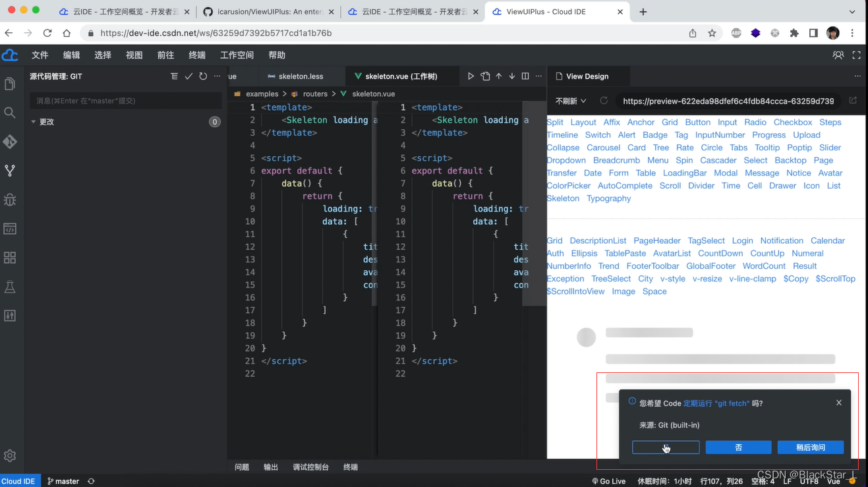Open the Run and Debug bug icon

coord(10,200)
